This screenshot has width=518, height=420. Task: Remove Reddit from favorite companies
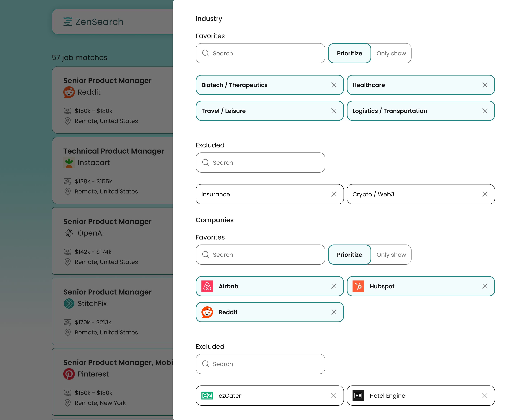tap(334, 312)
